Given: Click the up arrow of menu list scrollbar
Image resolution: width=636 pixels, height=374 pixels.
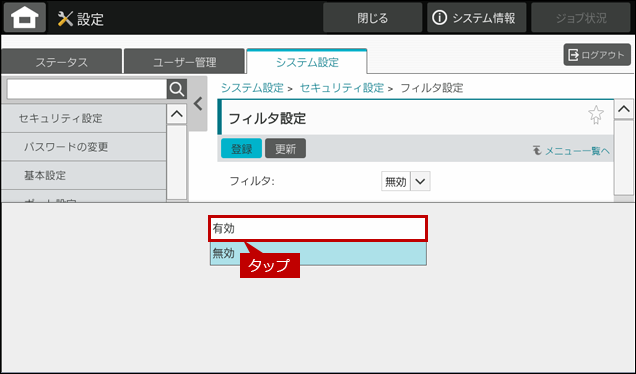Looking at the screenshot, I should 177,114.
